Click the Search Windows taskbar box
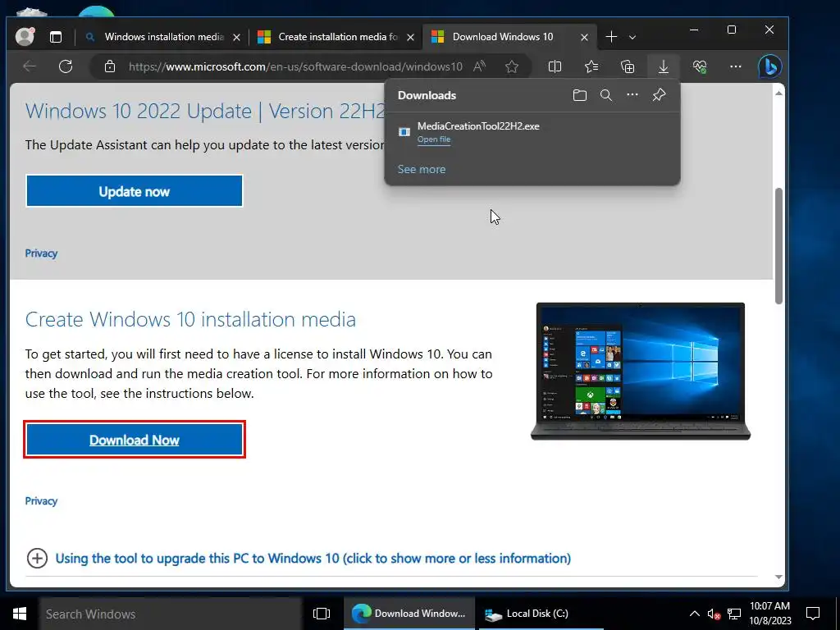This screenshot has height=630, width=840. pyautogui.click(x=171, y=614)
